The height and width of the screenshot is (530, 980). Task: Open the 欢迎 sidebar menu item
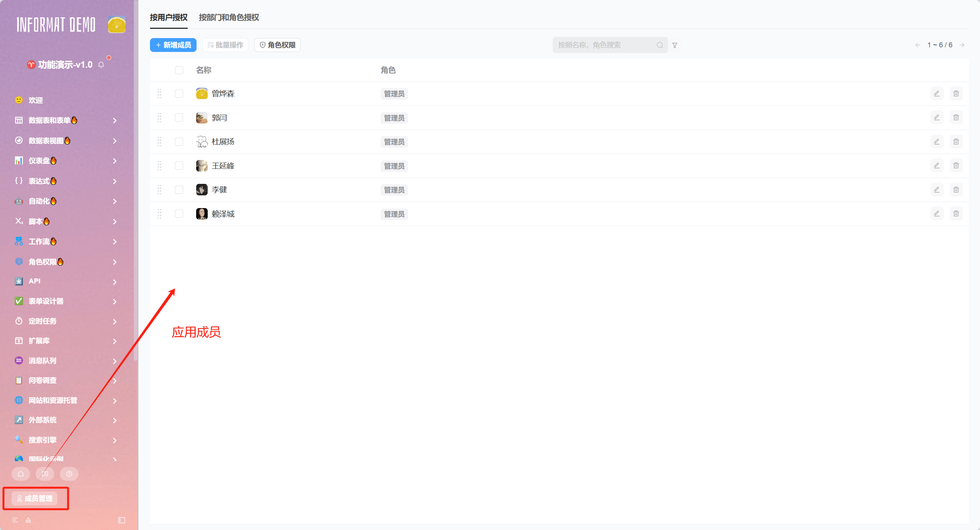tap(35, 100)
